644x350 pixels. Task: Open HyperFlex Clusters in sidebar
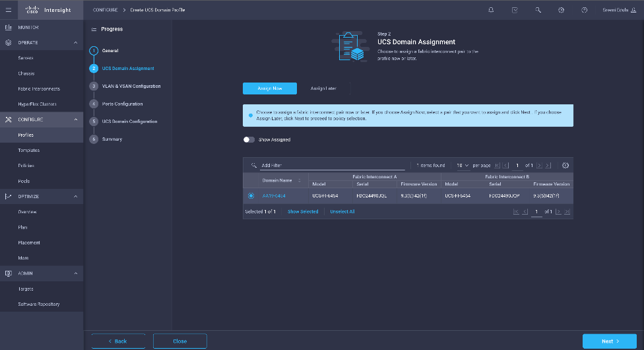point(37,104)
